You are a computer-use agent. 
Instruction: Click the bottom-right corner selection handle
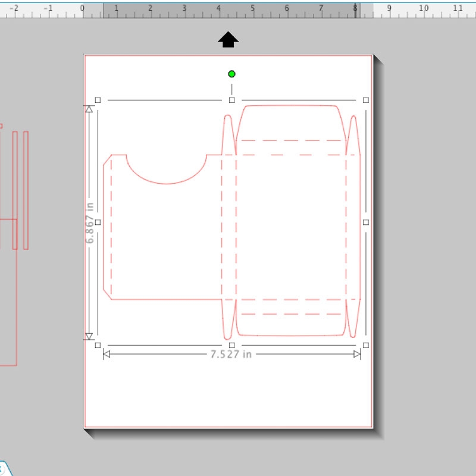(x=366, y=345)
